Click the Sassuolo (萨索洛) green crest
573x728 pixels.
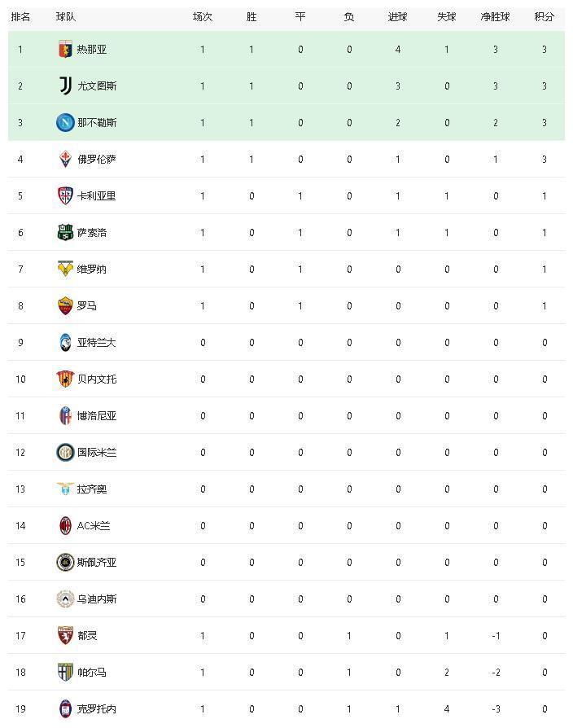coord(65,232)
